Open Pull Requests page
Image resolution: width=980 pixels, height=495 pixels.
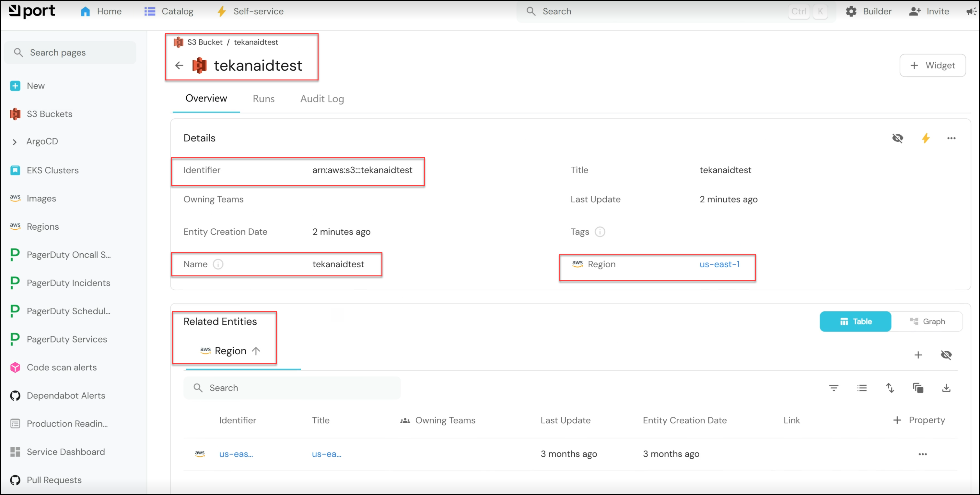point(46,480)
